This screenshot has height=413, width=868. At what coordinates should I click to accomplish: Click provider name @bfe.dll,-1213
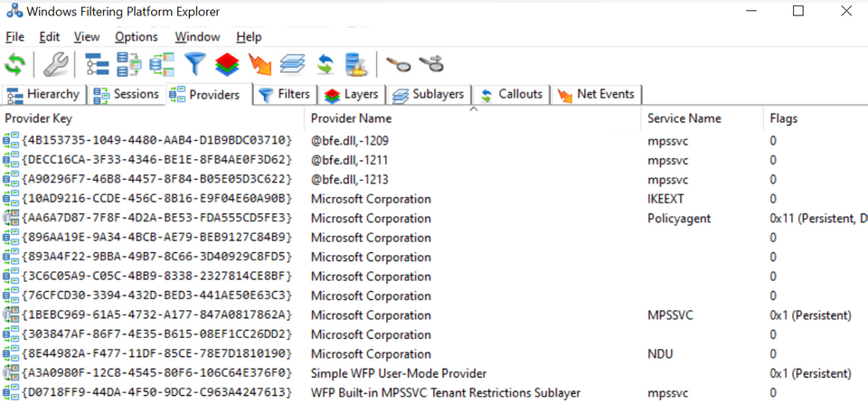(349, 179)
